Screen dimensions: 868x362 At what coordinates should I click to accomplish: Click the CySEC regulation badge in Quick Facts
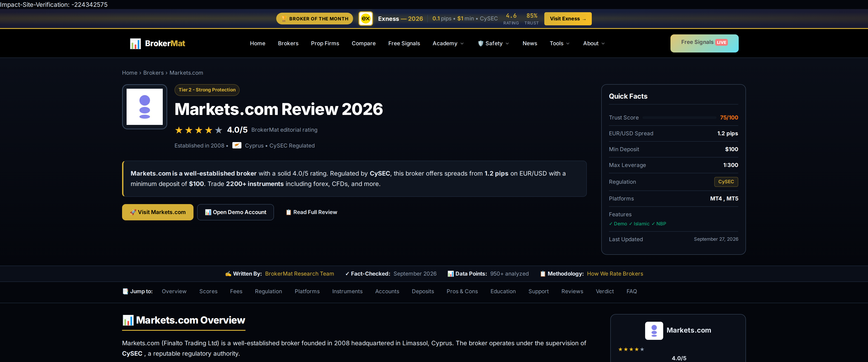point(726,181)
